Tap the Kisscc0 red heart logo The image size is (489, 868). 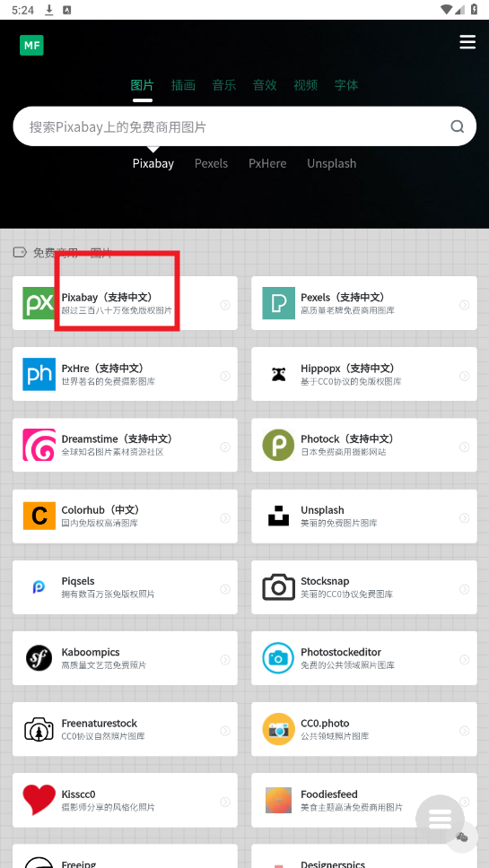(x=39, y=800)
